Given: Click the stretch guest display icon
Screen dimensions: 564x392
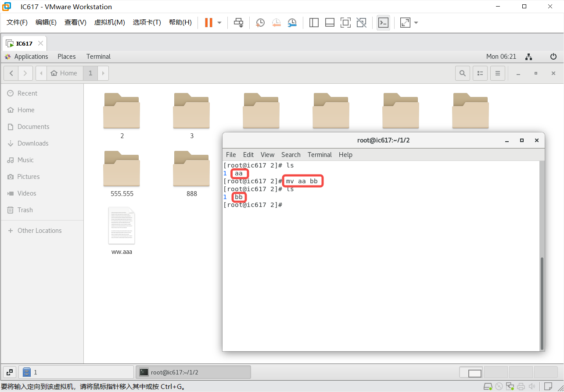Looking at the screenshot, I should point(405,22).
